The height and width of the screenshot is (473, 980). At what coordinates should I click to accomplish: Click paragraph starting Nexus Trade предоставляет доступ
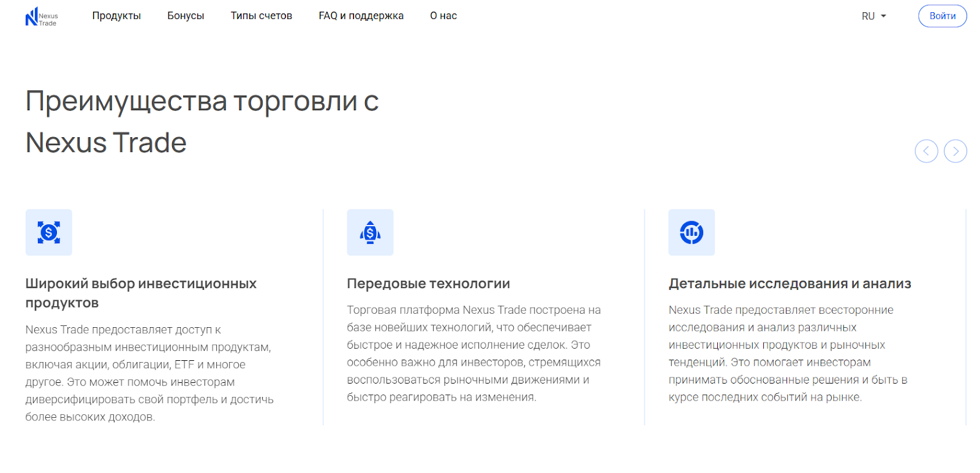150,373
